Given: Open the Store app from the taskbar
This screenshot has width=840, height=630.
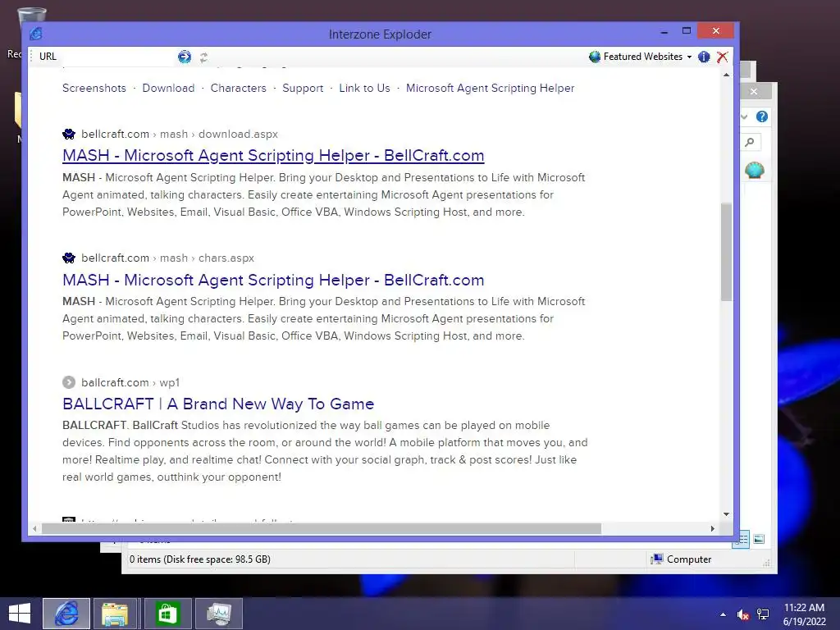Looking at the screenshot, I should [167, 614].
